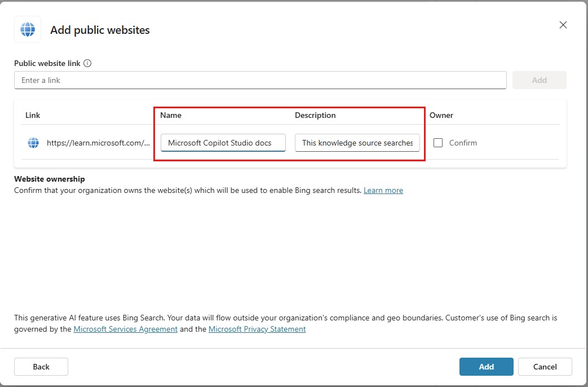Open the Microsoft Services Agreement link

[x=126, y=329]
